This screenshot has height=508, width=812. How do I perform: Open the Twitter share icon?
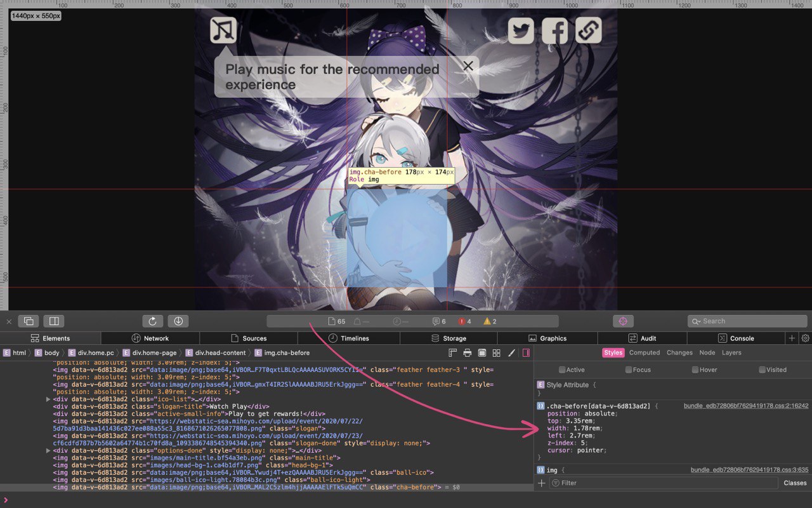pos(521,30)
